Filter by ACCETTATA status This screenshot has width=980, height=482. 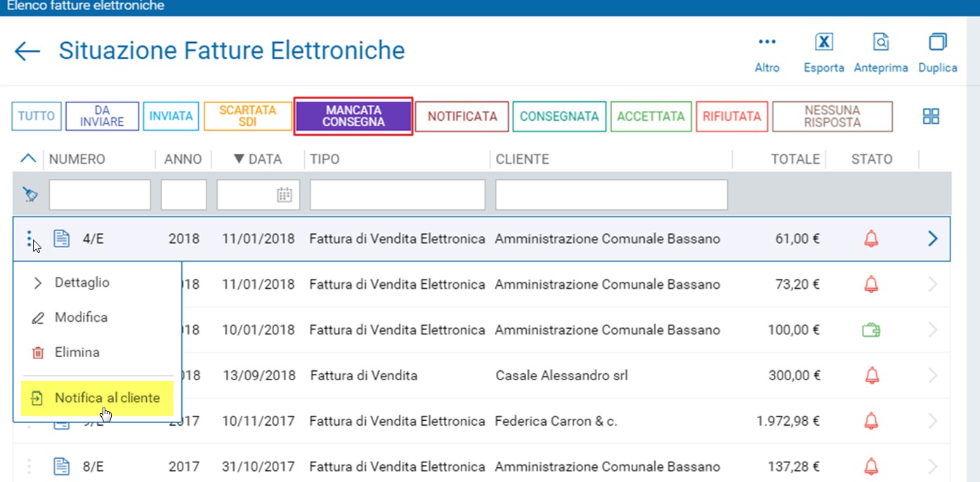coord(651,117)
